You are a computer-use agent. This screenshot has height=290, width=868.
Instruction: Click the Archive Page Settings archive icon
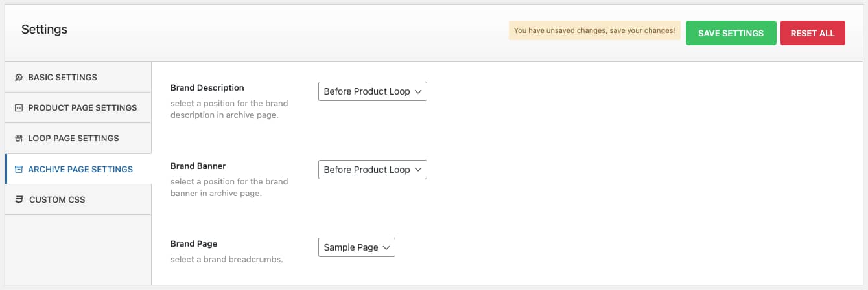click(x=19, y=169)
